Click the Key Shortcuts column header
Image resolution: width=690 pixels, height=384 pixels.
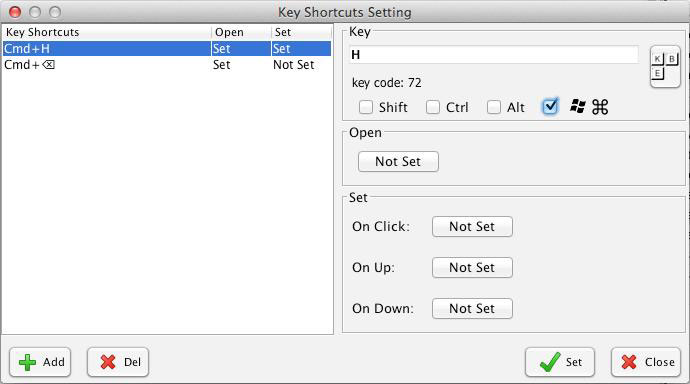pos(107,32)
